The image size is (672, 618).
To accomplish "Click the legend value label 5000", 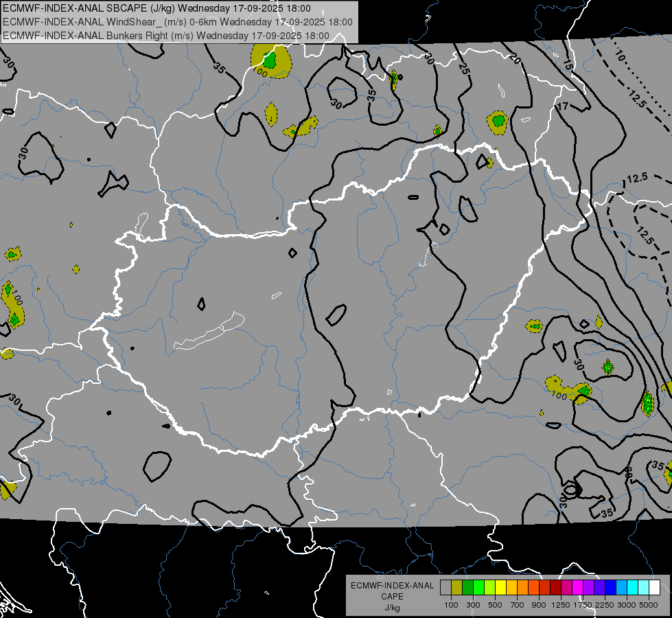I will click(x=649, y=605).
